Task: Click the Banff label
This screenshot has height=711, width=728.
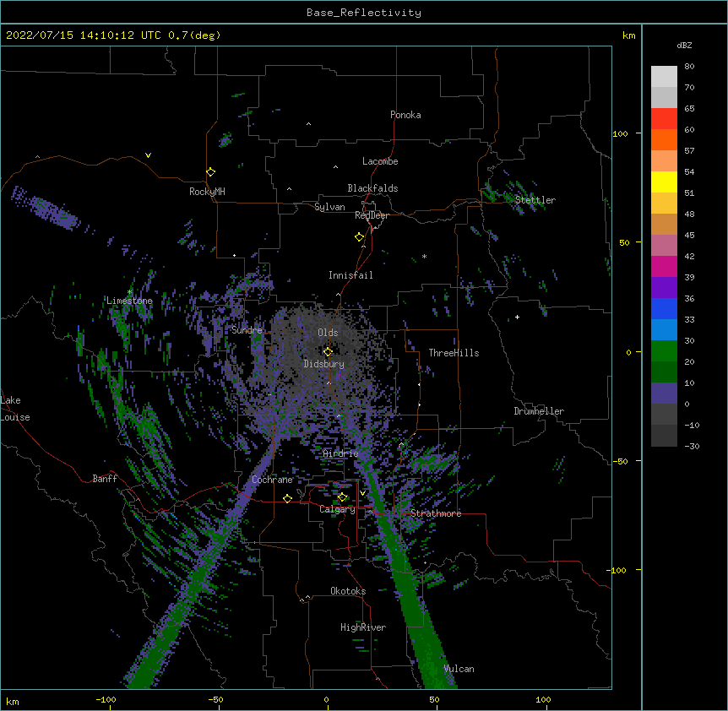Action: 105,479
